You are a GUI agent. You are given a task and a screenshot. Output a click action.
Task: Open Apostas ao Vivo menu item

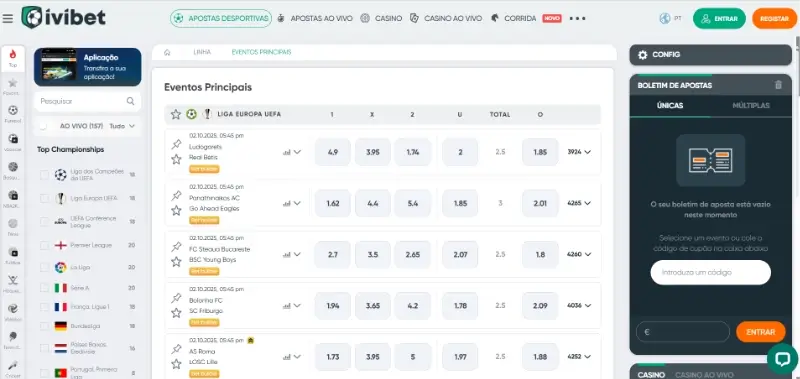315,18
